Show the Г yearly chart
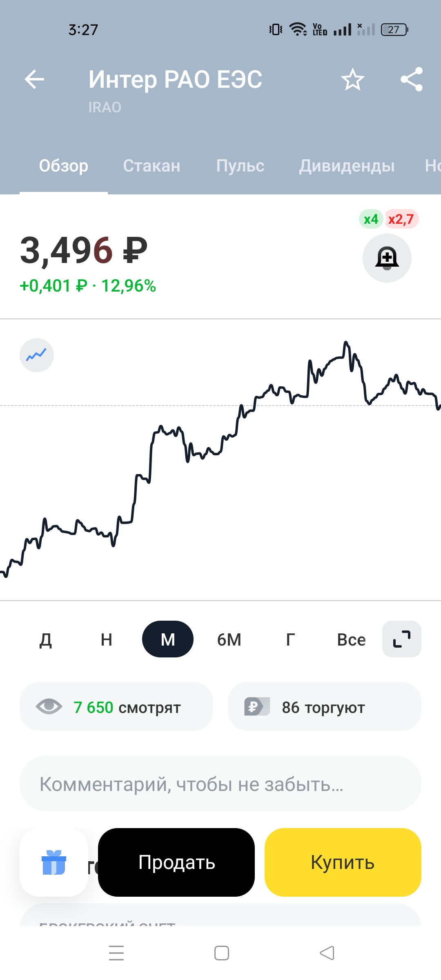This screenshot has width=441, height=980. (290, 639)
